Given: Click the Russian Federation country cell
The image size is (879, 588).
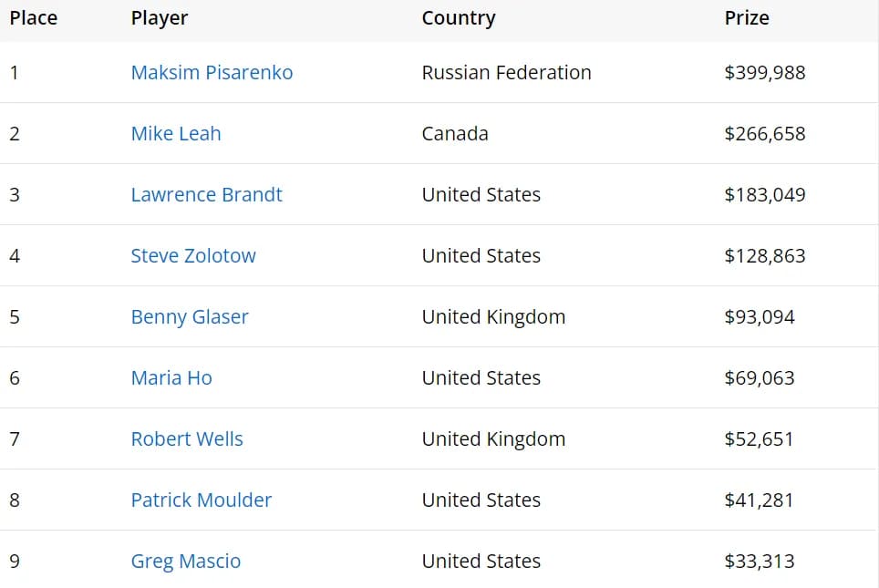Looking at the screenshot, I should [506, 73].
